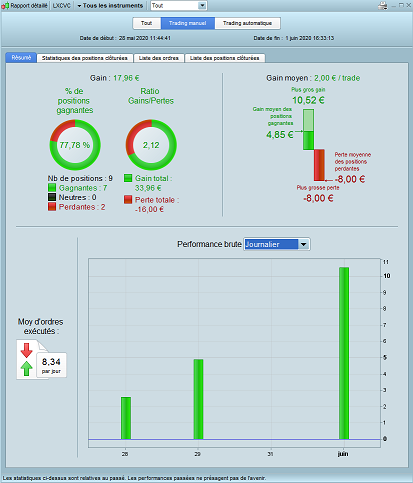Image resolution: width=413 pixels, height=483 pixels.
Task: Click the print icon in title bar
Action: (x=383, y=6)
